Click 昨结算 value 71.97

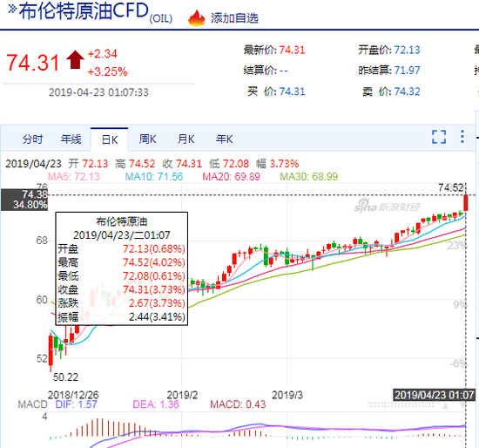click(x=407, y=71)
